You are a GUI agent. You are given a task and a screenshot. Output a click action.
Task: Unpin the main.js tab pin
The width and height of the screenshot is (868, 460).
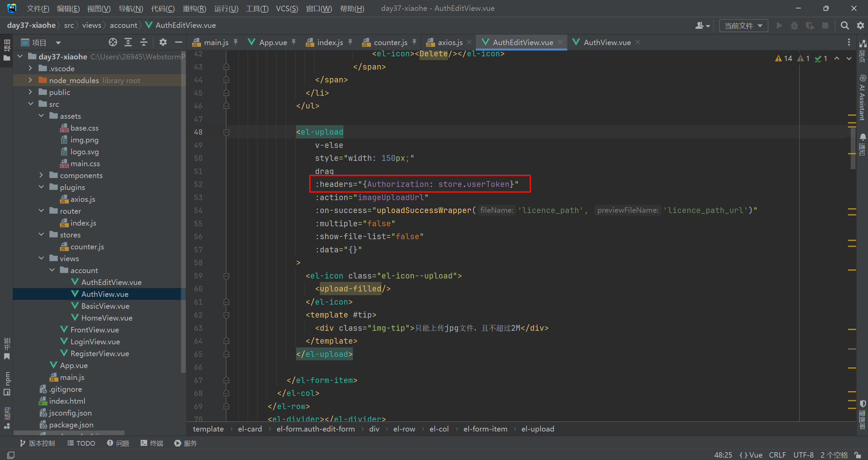[236, 42]
